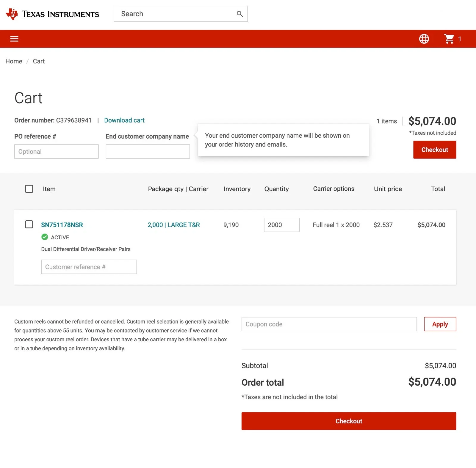Click the Dual Differential Driver/Receiver Pairs description

(86, 249)
